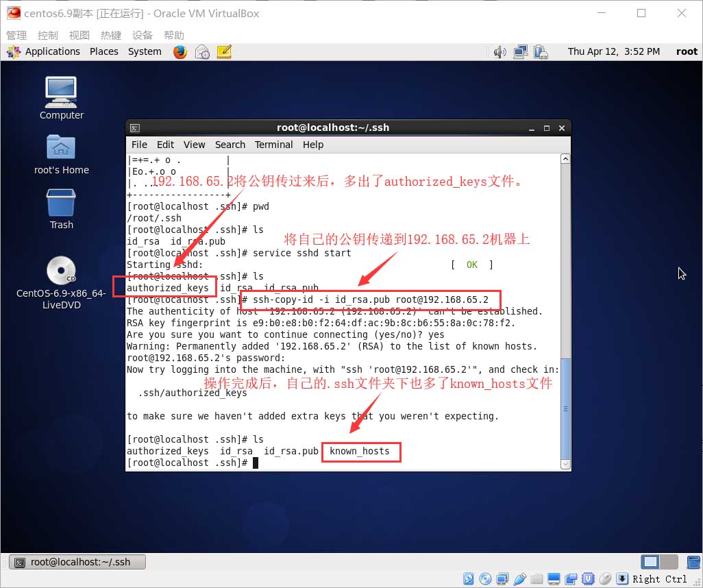Expand the Places menu
Screen dimensions: 703x588
tap(104, 51)
